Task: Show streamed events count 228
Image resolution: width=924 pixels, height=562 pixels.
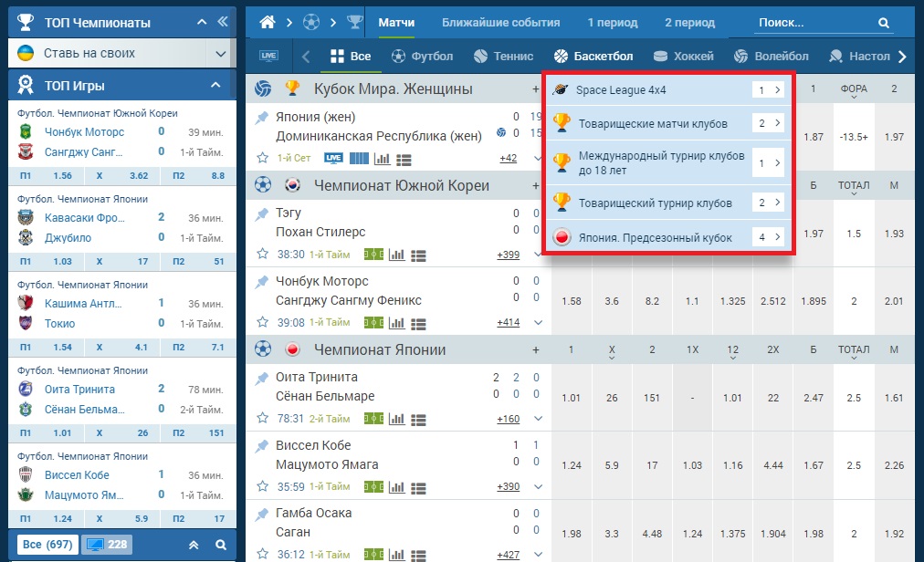Action: [x=107, y=545]
